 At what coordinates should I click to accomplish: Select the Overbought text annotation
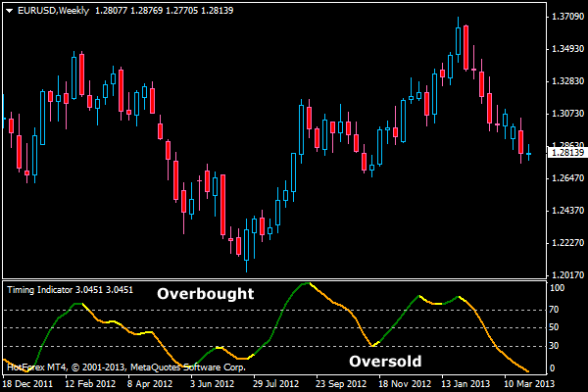206,294
